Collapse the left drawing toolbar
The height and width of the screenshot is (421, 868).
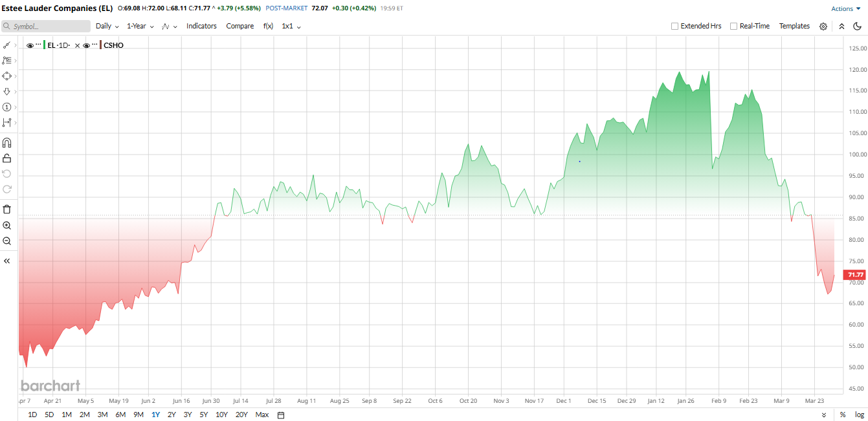click(7, 261)
